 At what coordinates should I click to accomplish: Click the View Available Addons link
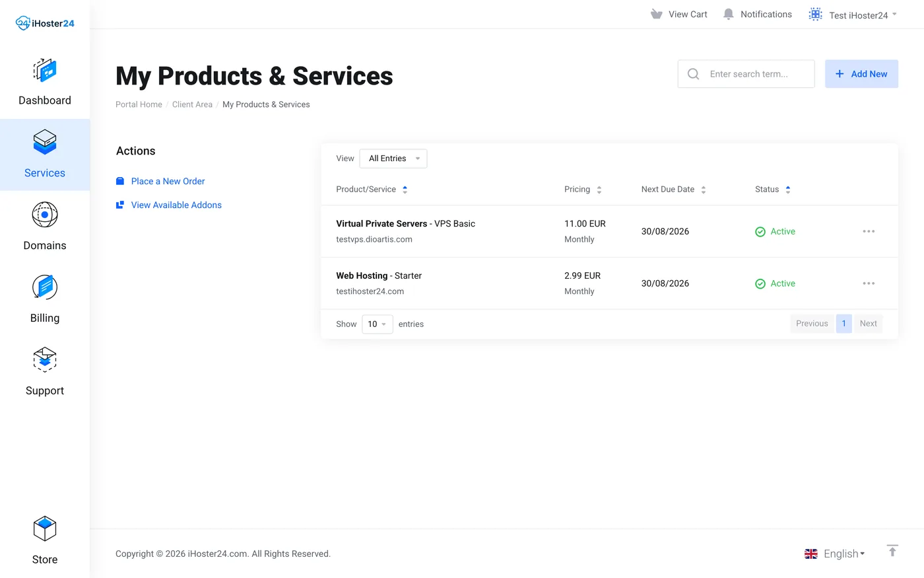[x=176, y=205]
